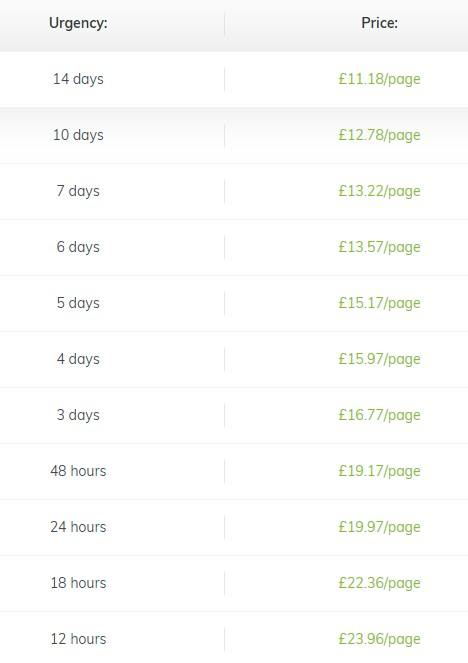Click the £19.97/page price
468x663 pixels.
point(379,528)
